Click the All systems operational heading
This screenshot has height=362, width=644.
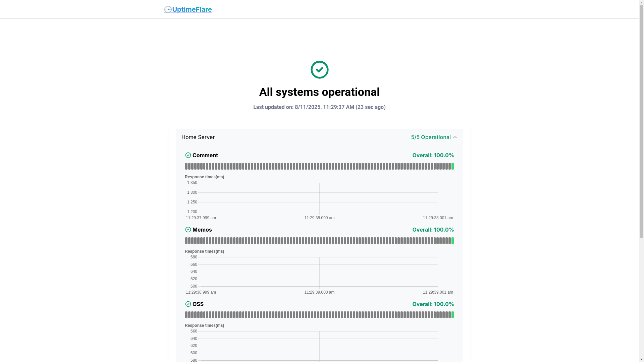tap(319, 92)
